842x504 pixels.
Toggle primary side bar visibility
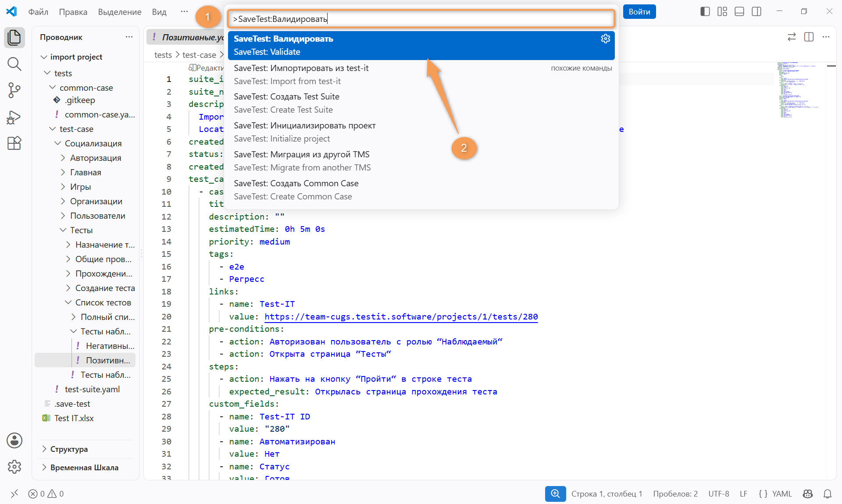(x=705, y=11)
